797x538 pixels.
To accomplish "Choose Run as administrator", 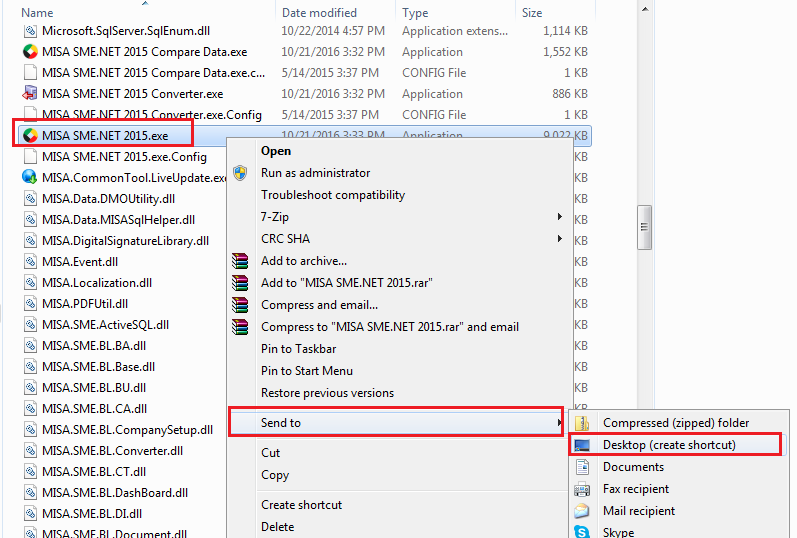I will [315, 173].
